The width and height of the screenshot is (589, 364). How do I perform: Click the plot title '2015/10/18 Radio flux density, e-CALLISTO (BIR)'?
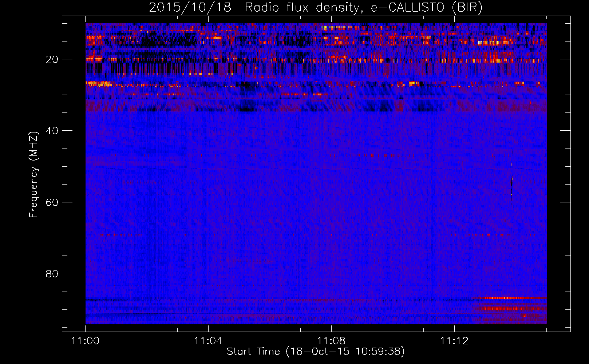click(316, 8)
